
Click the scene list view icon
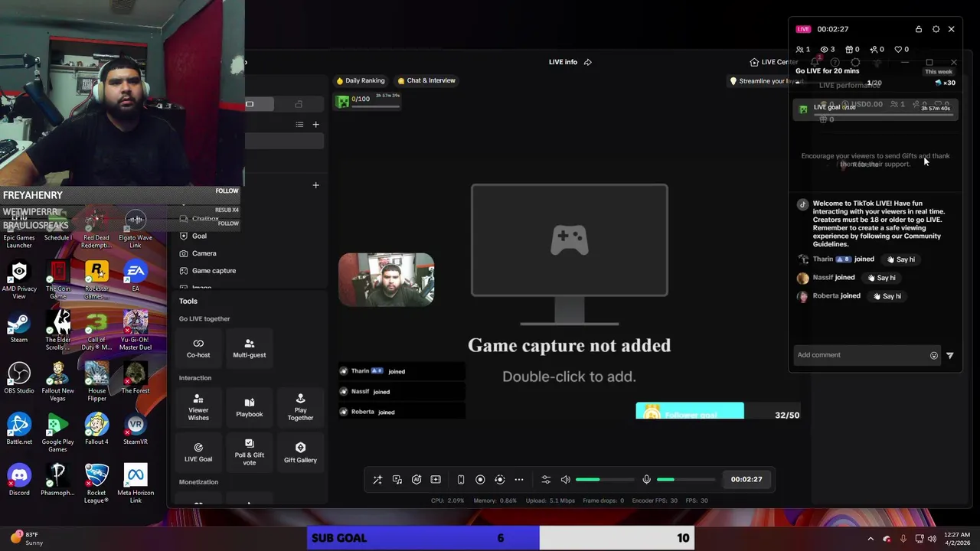coord(299,125)
